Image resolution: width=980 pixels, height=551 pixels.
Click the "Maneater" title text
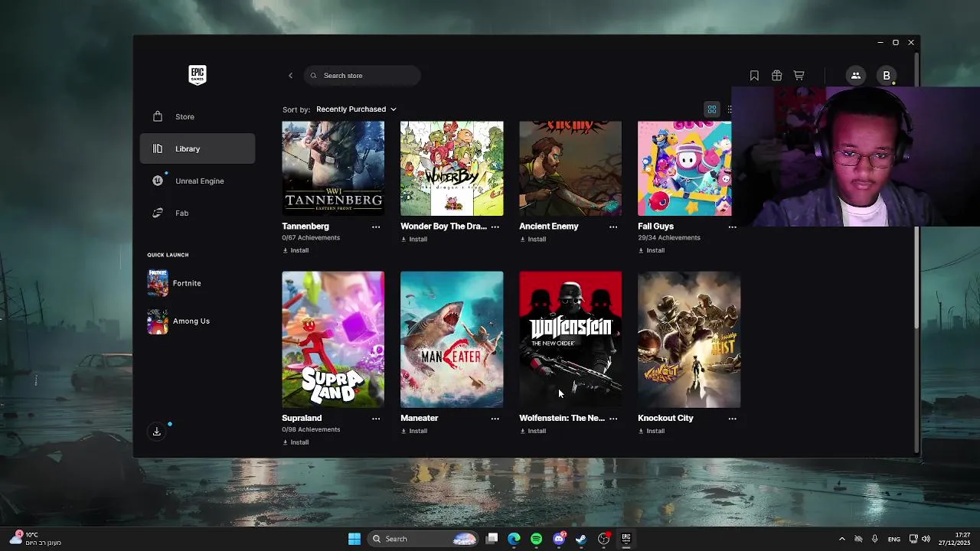click(x=419, y=418)
